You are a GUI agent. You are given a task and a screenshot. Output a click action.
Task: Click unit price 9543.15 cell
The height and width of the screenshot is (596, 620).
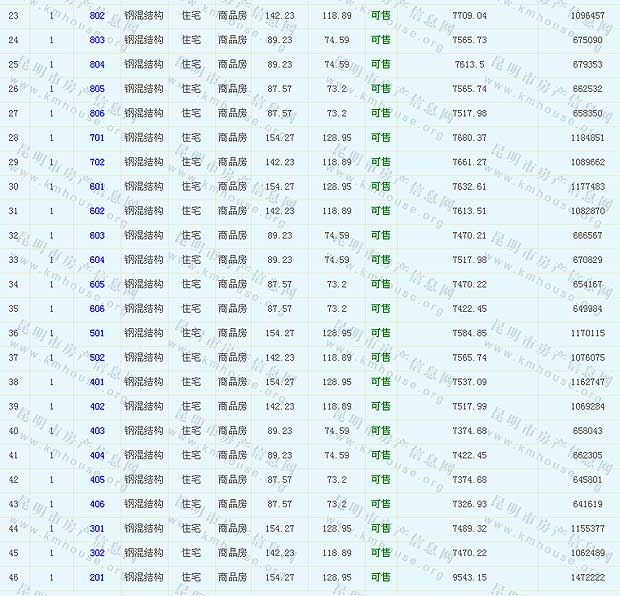click(x=469, y=577)
